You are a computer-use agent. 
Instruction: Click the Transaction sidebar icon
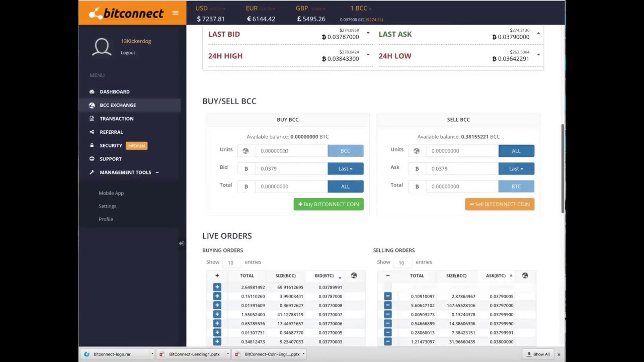coord(92,119)
